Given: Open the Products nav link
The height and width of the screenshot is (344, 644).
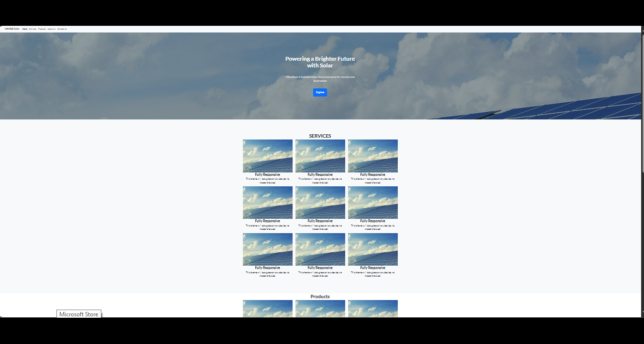Looking at the screenshot, I should click(42, 29).
